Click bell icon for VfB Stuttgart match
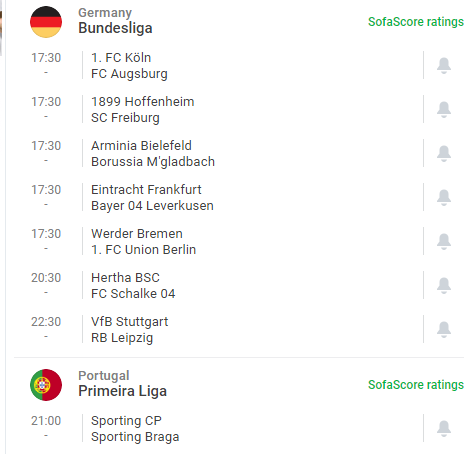Viewport: 466px width, 454px height. click(x=444, y=329)
